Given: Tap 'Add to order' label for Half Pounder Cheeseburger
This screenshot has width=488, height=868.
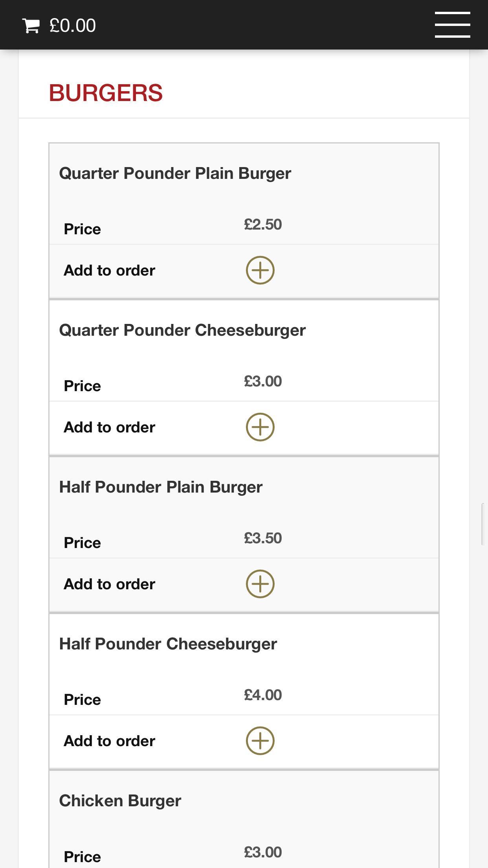Looking at the screenshot, I should pyautogui.click(x=110, y=741).
